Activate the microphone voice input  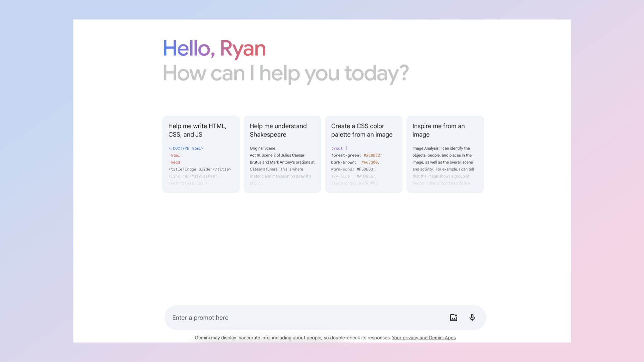tap(472, 318)
